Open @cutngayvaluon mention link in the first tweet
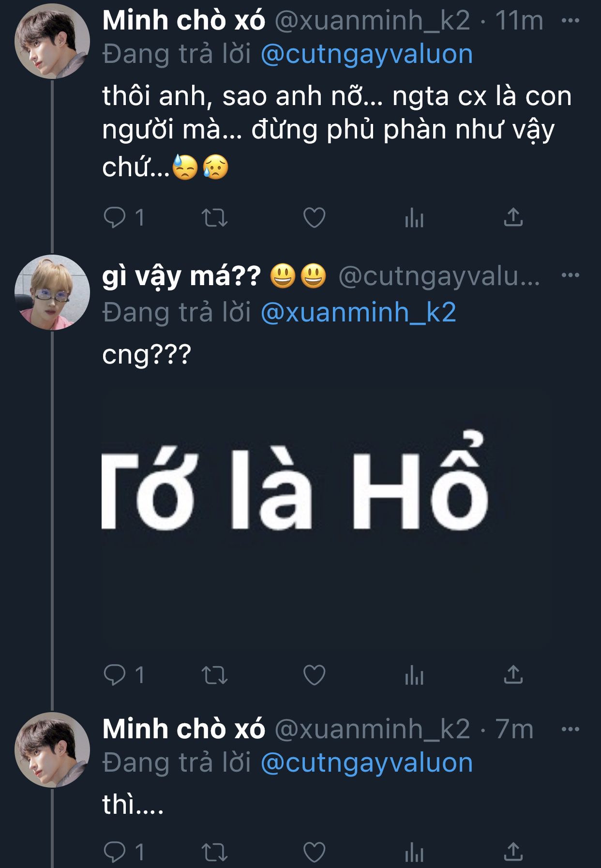The width and height of the screenshot is (601, 868). point(366,54)
